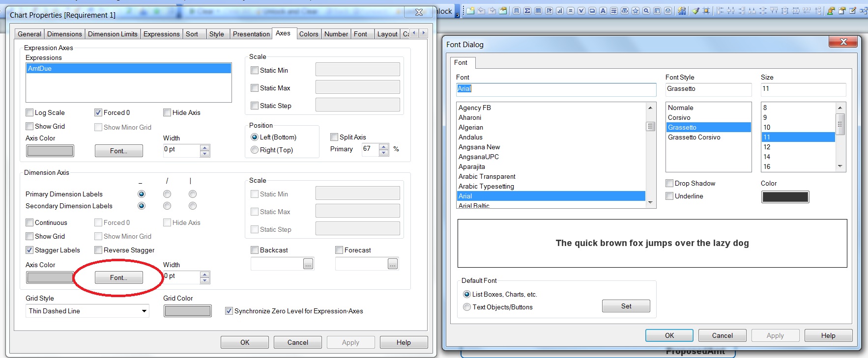
Task: Increase Expression Axes Width stepper
Action: (205, 148)
